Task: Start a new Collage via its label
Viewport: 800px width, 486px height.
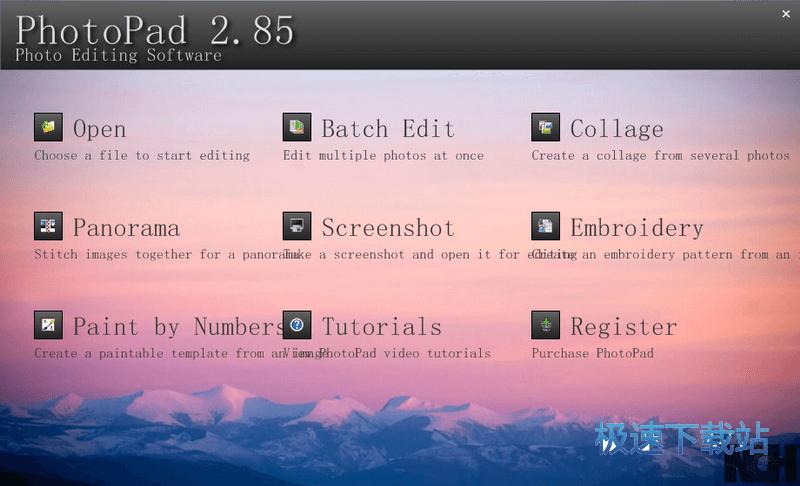Action: [616, 129]
